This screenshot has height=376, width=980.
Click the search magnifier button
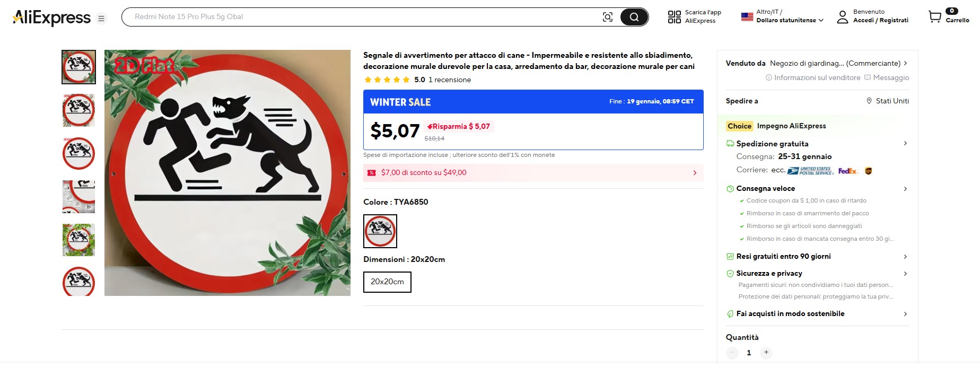coord(634,17)
